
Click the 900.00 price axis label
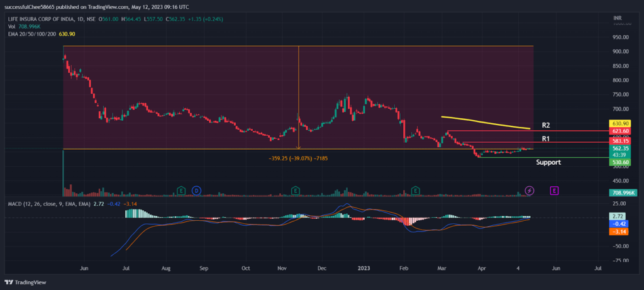point(621,52)
